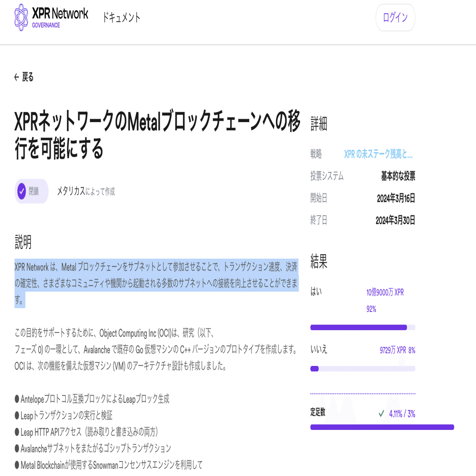Click the 投票システム label

[327, 176]
